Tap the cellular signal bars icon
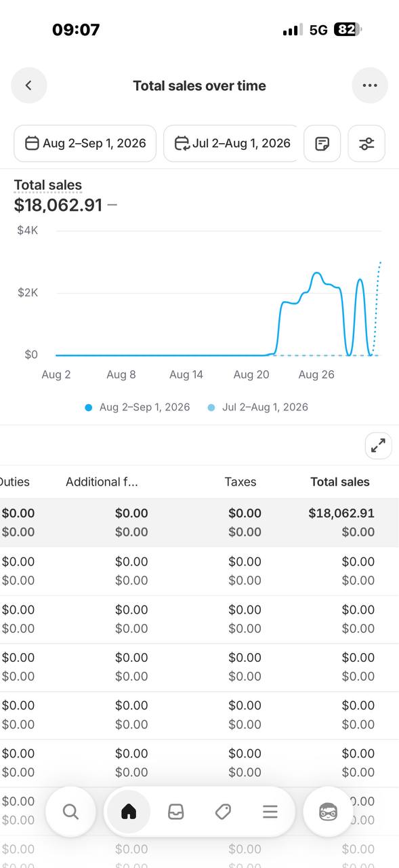This screenshot has height=868, width=399. [x=293, y=30]
